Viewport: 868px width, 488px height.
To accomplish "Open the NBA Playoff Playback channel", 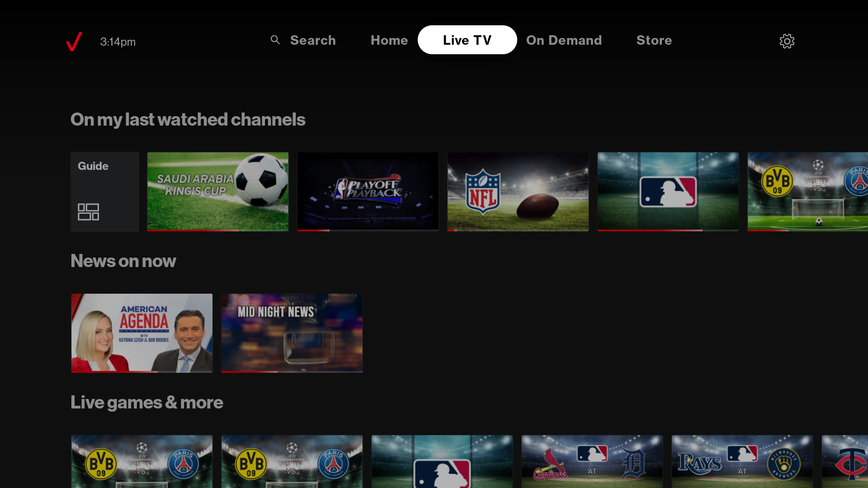I will pos(368,192).
